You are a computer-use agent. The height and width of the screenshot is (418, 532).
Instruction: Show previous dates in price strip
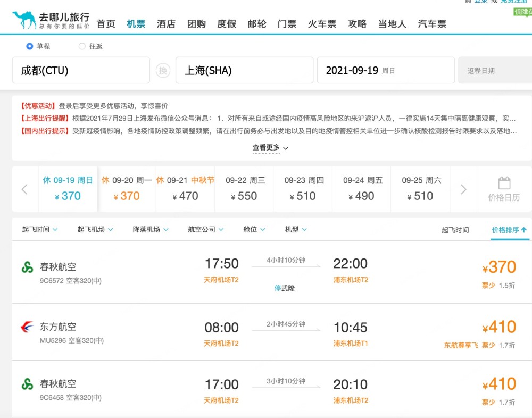[x=24, y=189]
